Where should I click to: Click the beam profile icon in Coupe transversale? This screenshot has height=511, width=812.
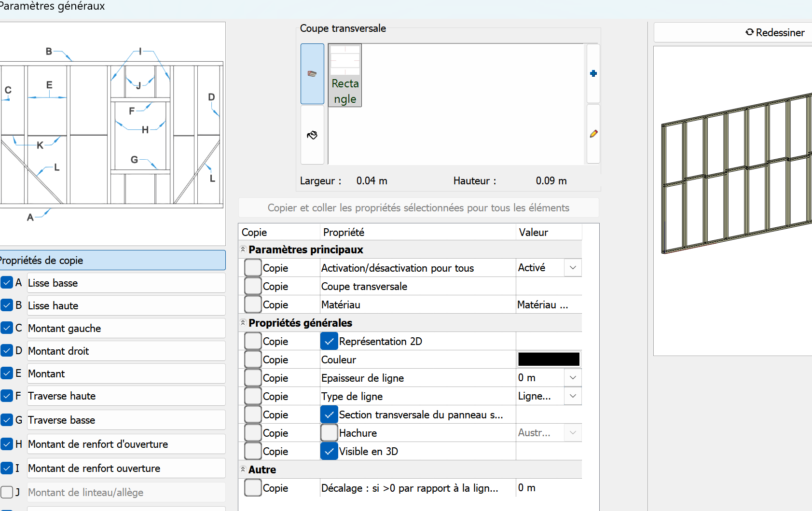[x=312, y=74]
